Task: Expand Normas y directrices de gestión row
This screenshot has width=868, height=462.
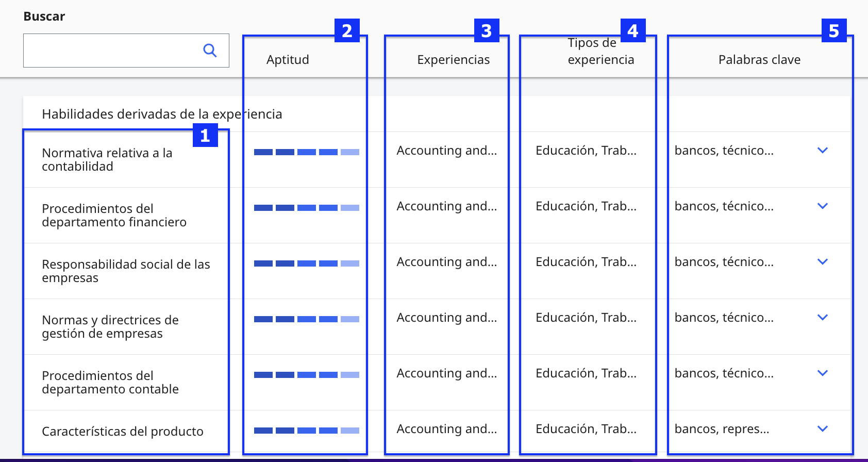Action: [823, 317]
